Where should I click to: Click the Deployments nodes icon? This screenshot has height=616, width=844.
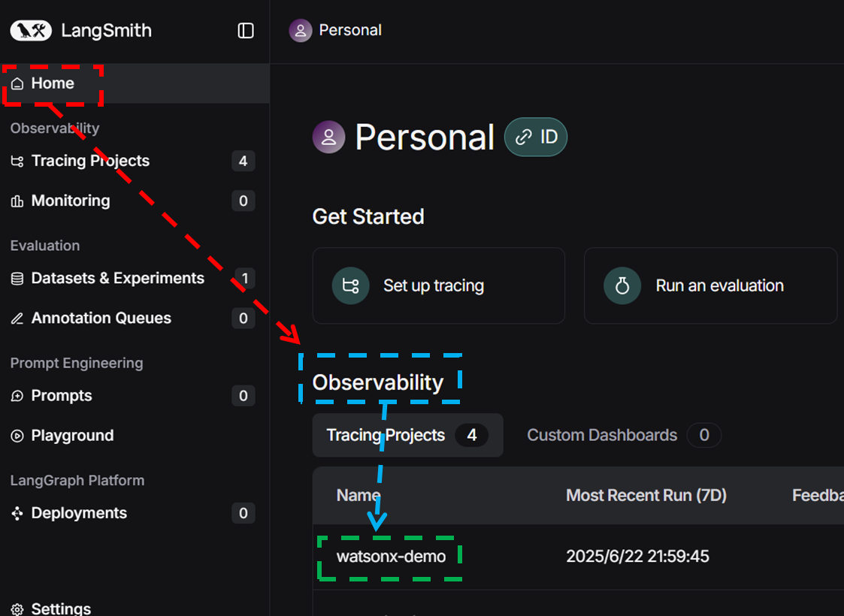click(17, 513)
